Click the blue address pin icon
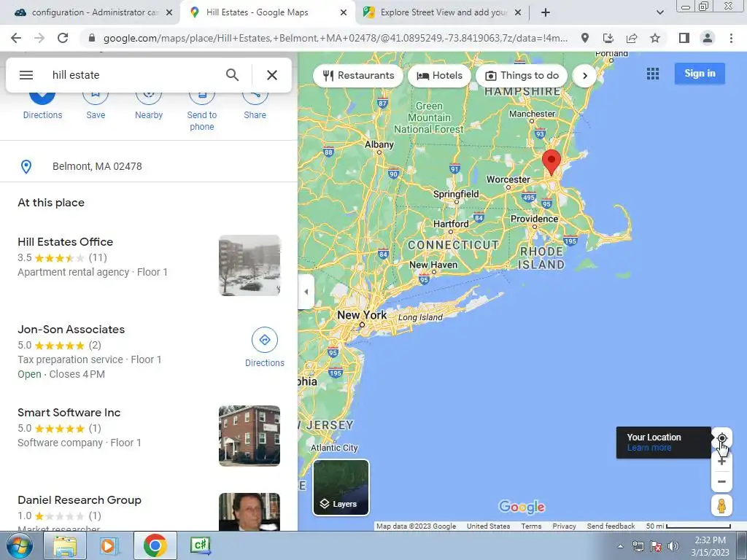Screen dimensions: 747x560 [x=26, y=167]
